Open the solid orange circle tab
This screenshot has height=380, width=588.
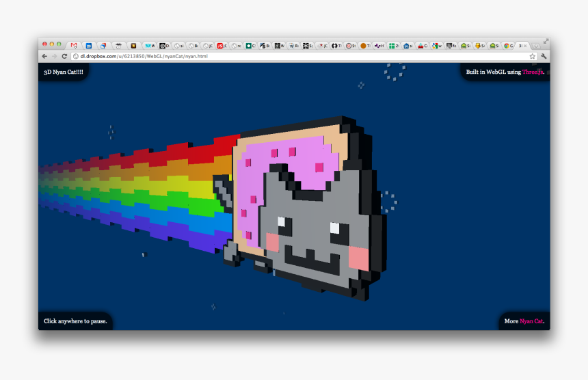pos(364,46)
